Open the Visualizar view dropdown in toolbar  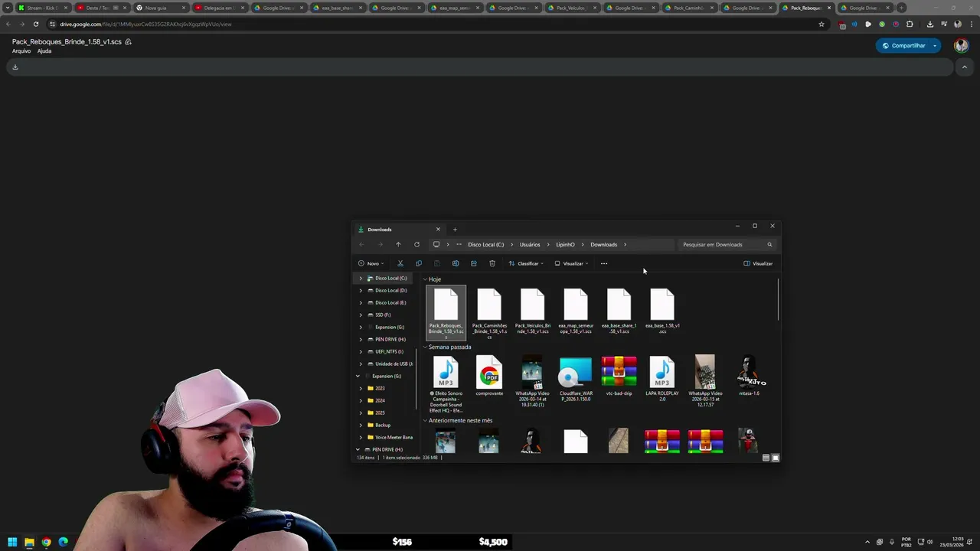tap(572, 263)
